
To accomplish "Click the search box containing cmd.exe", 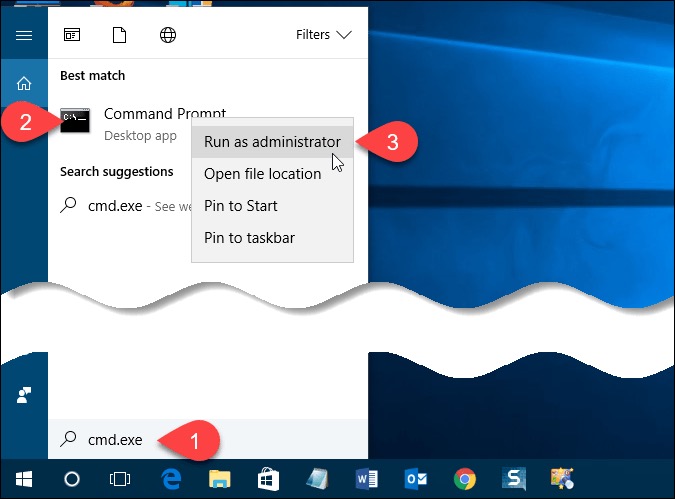I will coord(200,440).
